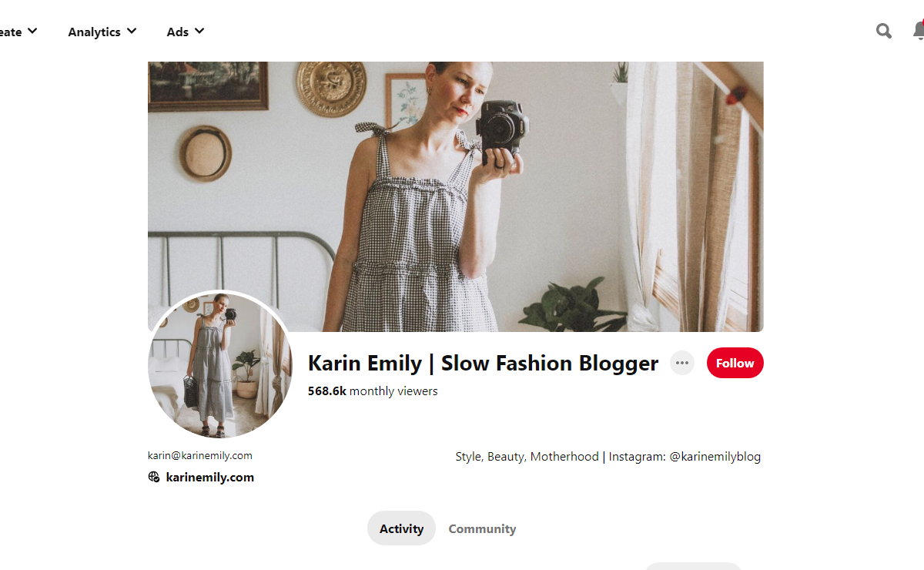Open the search magnifier icon
924x570 pixels.
coord(884,31)
